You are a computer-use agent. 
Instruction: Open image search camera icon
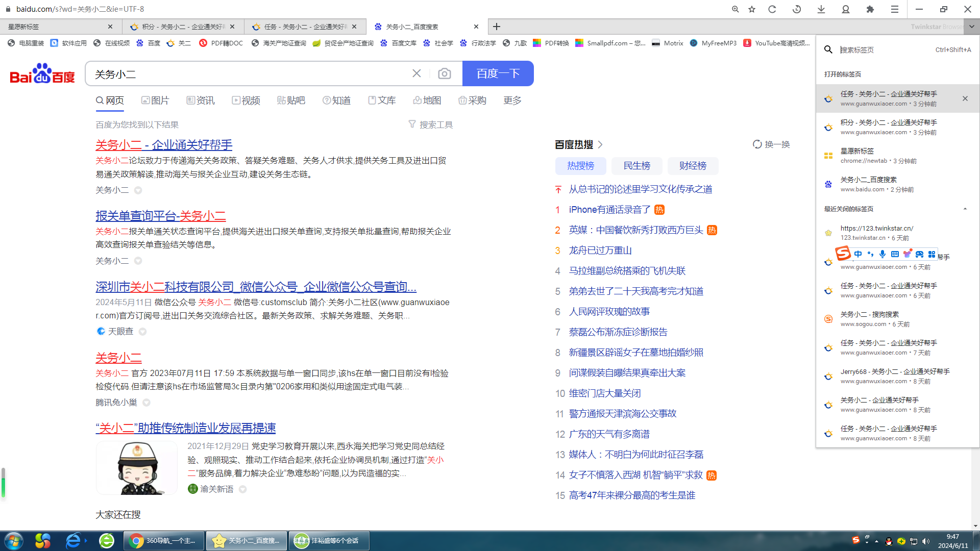(445, 73)
